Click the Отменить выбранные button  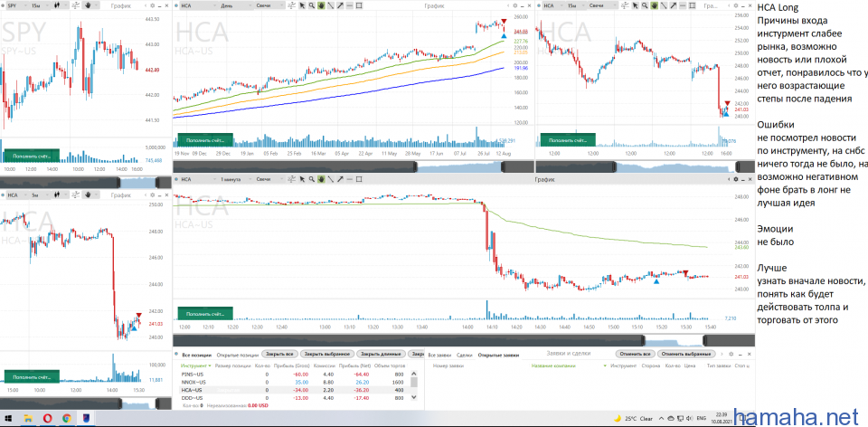pyautogui.click(x=686, y=354)
